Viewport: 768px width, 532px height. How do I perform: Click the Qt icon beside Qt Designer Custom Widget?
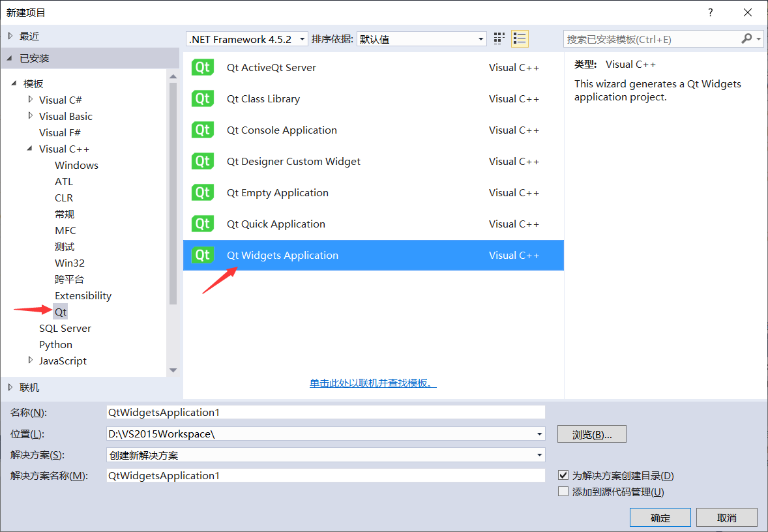click(x=203, y=162)
